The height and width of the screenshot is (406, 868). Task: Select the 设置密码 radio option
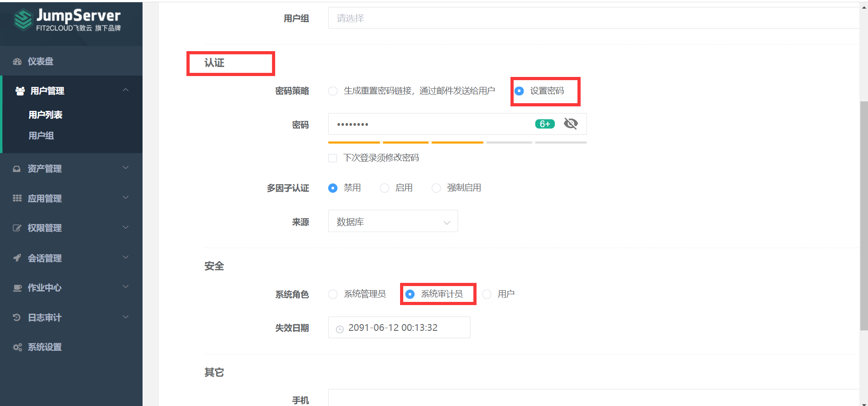[x=519, y=91]
